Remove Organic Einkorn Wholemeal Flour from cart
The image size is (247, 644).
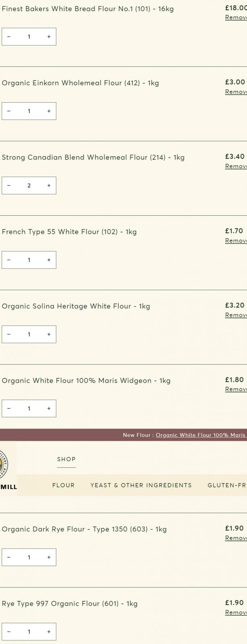(x=236, y=92)
